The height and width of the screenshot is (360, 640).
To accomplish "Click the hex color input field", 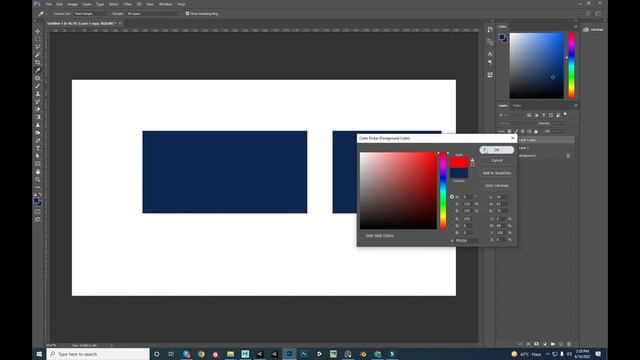I will click(x=467, y=241).
